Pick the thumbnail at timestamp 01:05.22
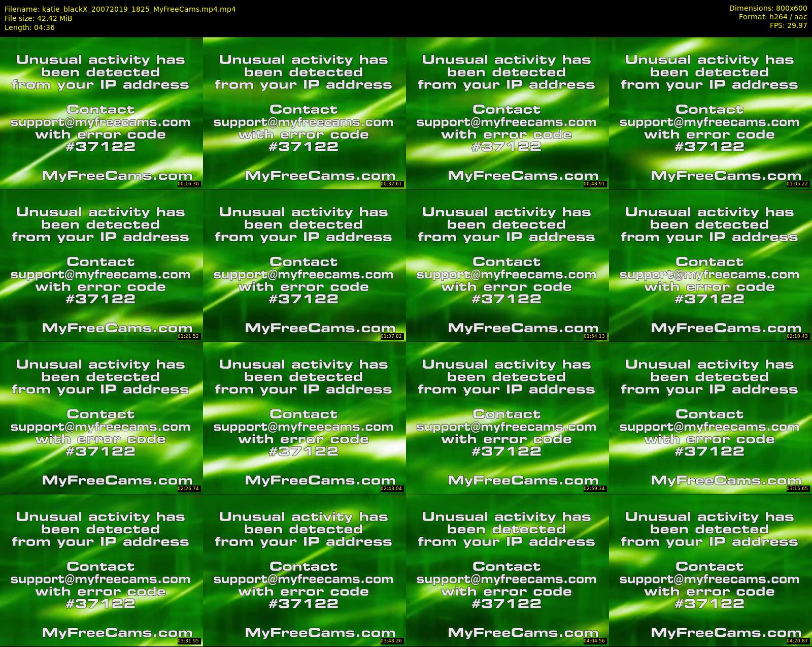Image resolution: width=812 pixels, height=647 pixels. (x=710, y=113)
